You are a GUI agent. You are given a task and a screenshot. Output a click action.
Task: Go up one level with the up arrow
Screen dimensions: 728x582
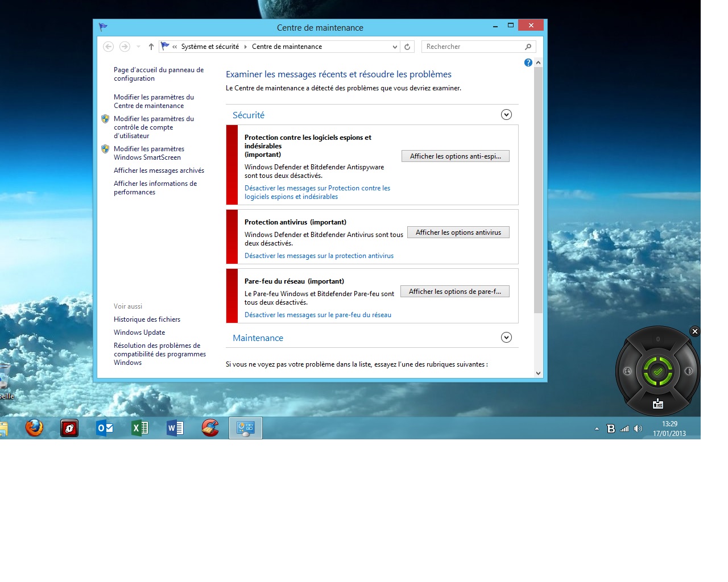151,47
